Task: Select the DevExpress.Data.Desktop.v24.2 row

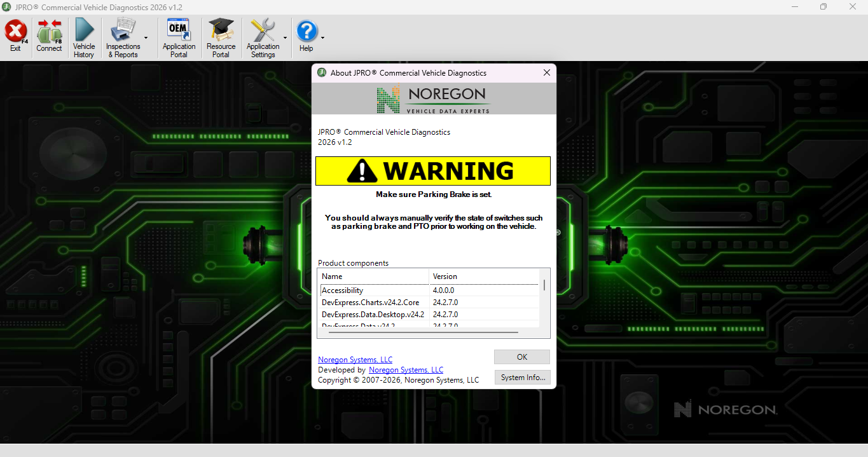Action: click(429, 315)
